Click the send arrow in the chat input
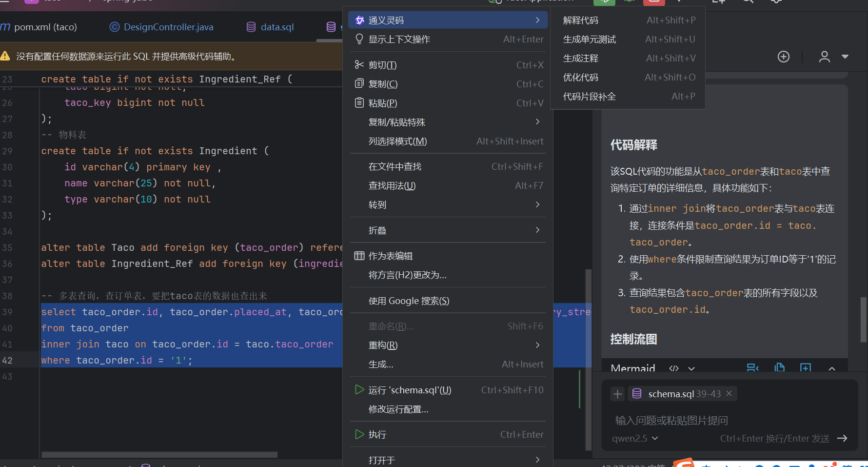Screen dimensions: 868x467 point(843,438)
